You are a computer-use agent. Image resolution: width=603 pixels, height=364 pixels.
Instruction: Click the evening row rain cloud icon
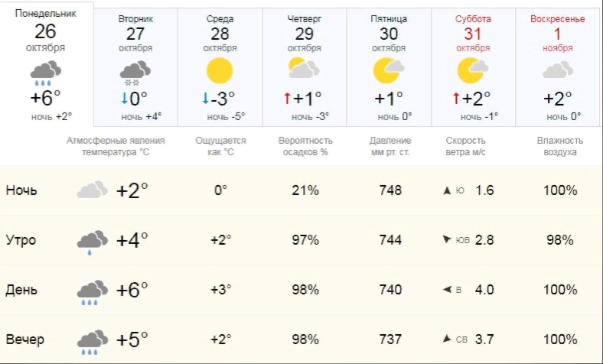pyautogui.click(x=93, y=340)
